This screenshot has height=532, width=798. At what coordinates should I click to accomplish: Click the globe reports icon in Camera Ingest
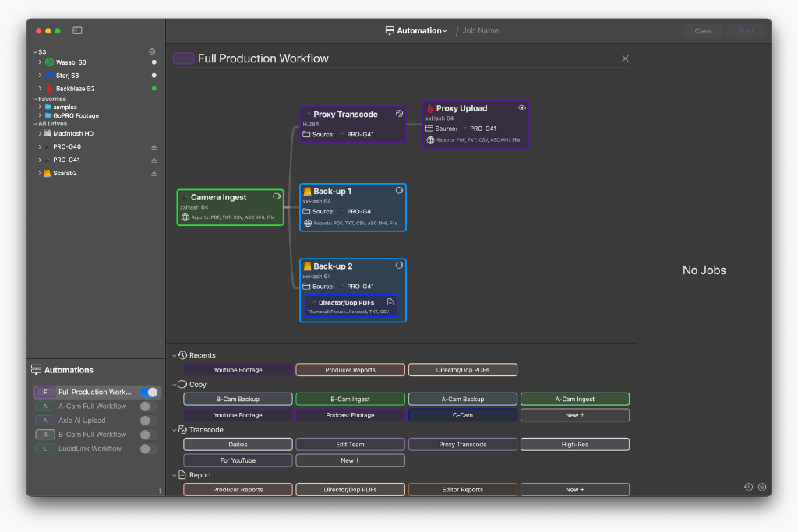(185, 217)
